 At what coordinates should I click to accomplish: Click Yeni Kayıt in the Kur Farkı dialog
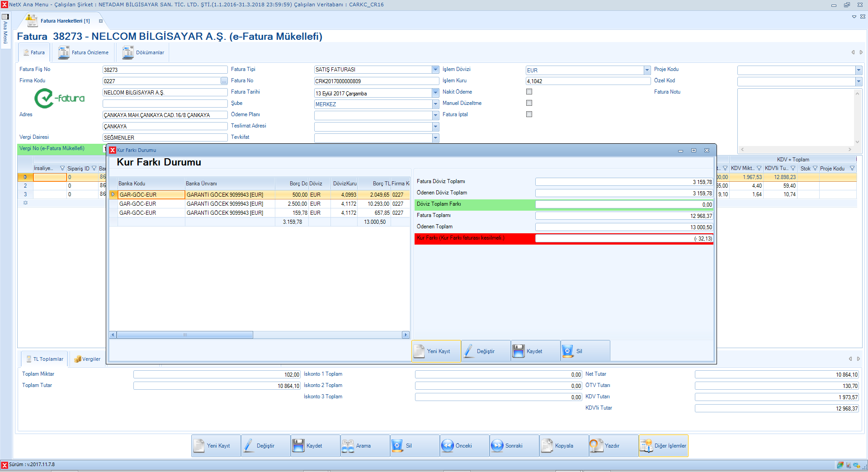pyautogui.click(x=436, y=351)
